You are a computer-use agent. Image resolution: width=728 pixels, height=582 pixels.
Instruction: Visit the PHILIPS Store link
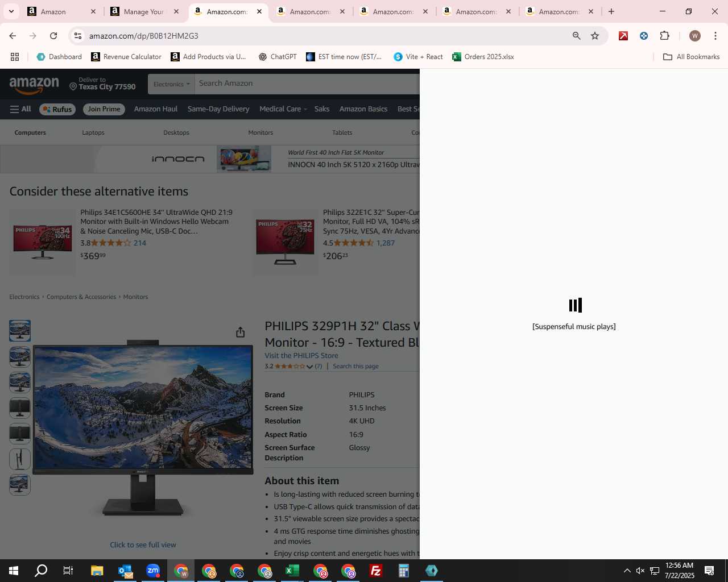[x=301, y=355]
